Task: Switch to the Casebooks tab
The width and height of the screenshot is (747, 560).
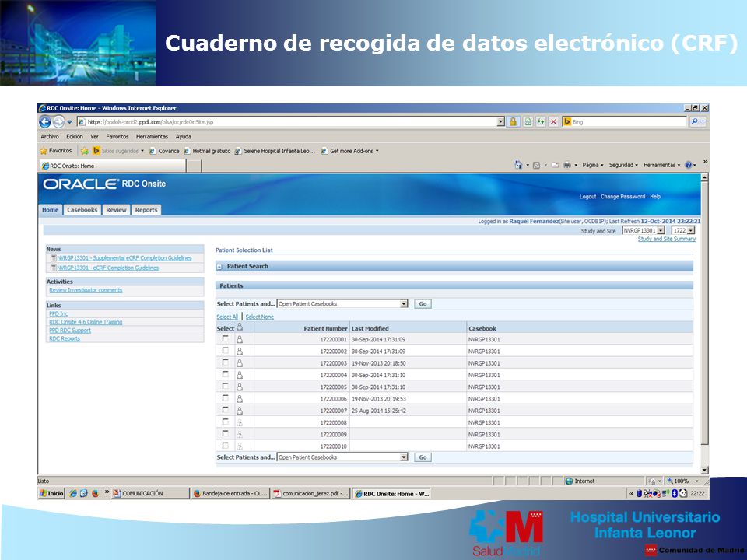Action: click(x=82, y=210)
